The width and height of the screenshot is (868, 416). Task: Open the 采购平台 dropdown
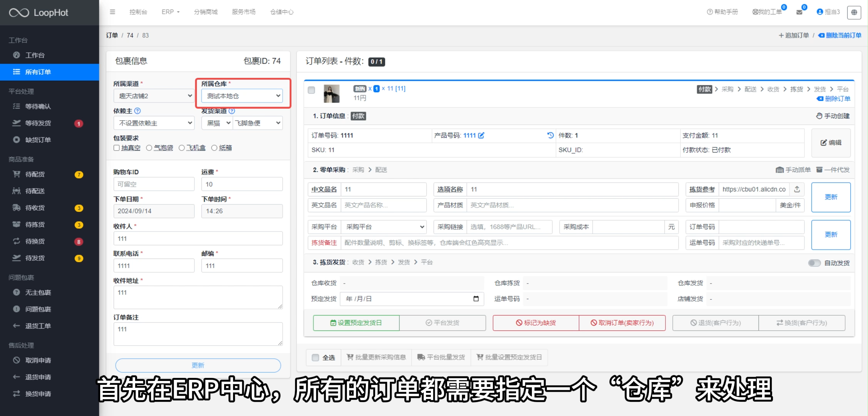click(384, 227)
